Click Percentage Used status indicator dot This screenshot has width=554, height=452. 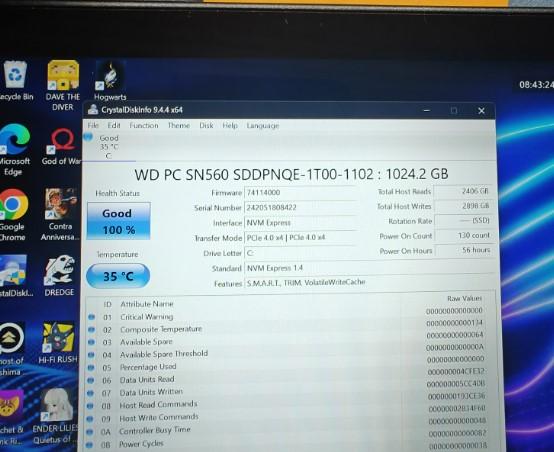(x=91, y=368)
